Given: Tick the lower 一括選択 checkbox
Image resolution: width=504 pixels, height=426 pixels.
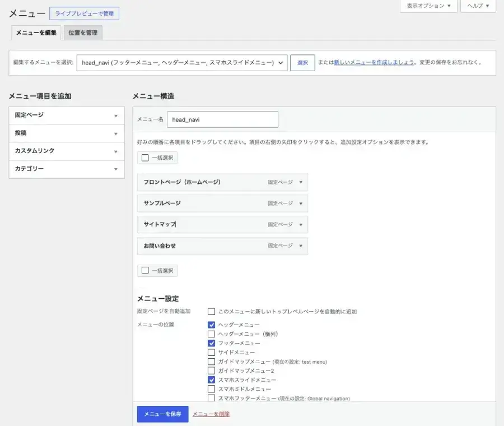Looking at the screenshot, I should 145,270.
